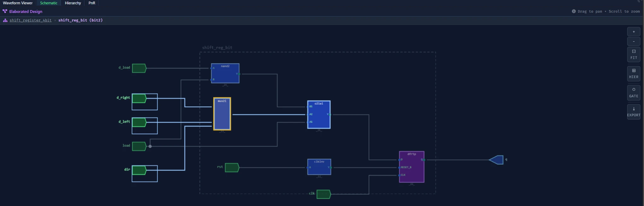The image size is (644, 206).
Task: Click the shift_reg_bit module label
Action: tap(217, 48)
